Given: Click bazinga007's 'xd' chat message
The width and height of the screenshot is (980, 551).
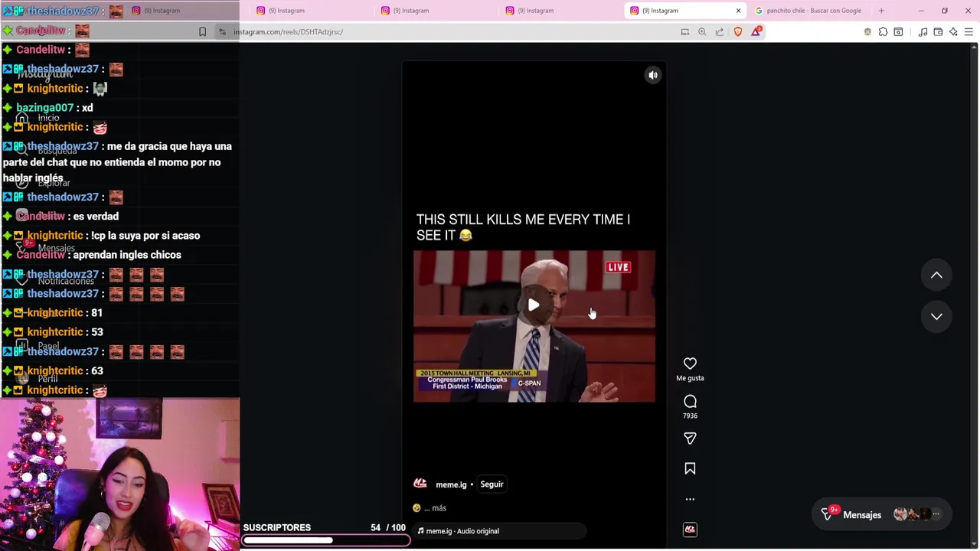Looking at the screenshot, I should click(87, 108).
